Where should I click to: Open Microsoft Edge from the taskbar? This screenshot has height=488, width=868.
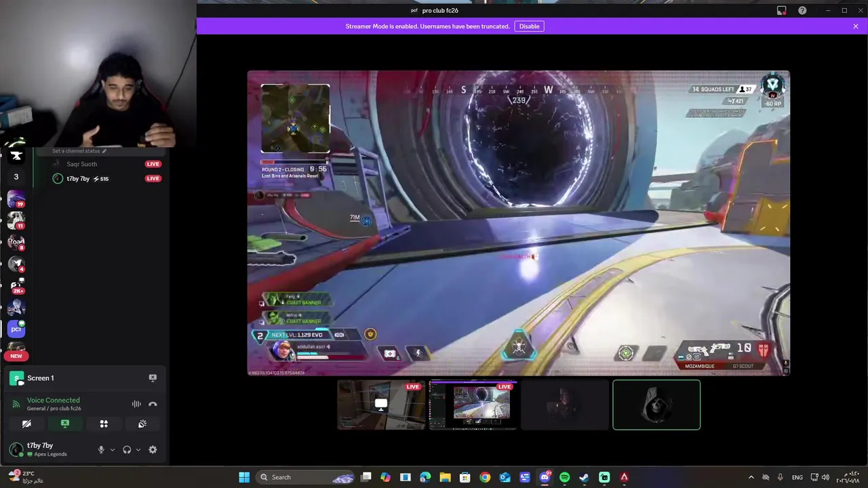click(425, 477)
